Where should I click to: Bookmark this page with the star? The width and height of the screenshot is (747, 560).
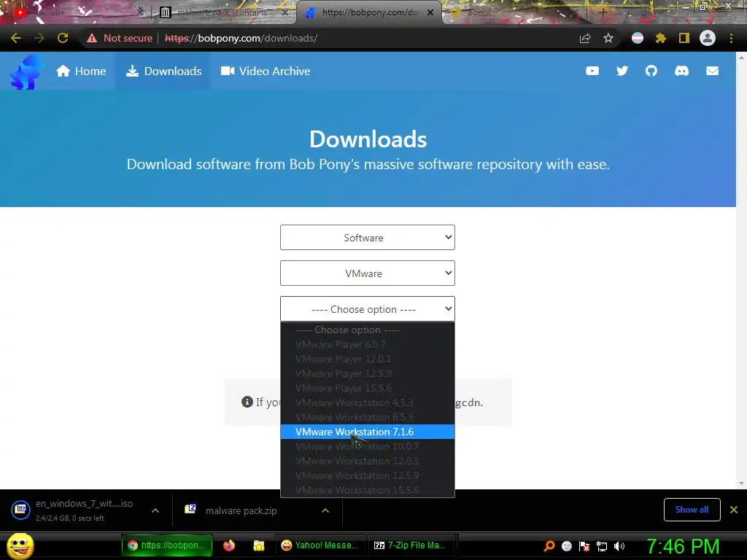pos(608,38)
